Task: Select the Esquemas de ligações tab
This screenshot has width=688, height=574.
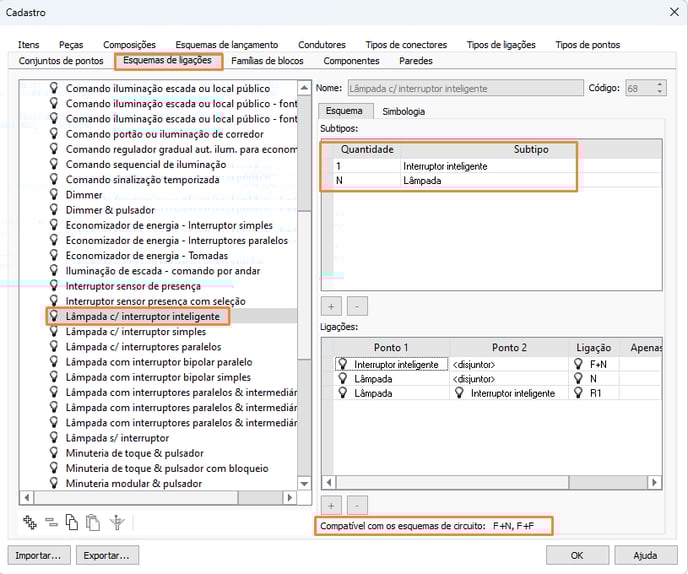Action: tap(167, 61)
